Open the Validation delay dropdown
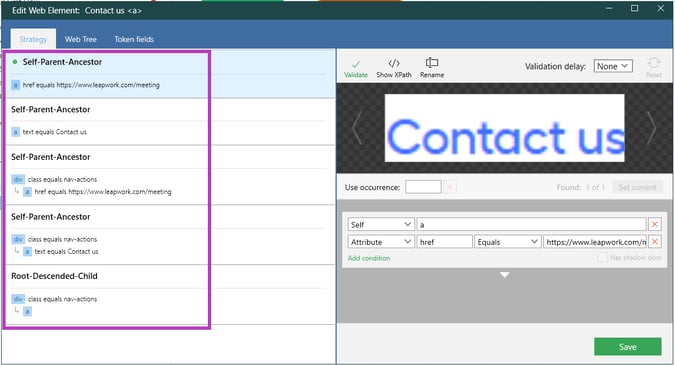This screenshot has height=365, width=675. point(613,66)
